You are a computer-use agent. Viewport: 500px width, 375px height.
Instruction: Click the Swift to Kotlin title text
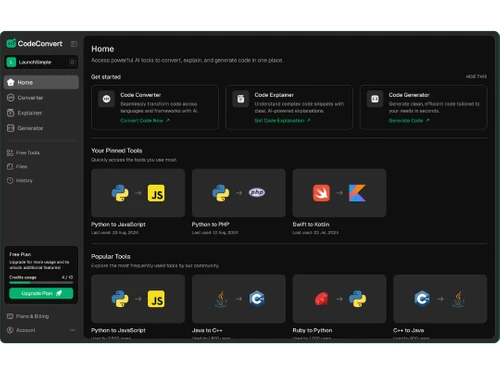point(311,224)
